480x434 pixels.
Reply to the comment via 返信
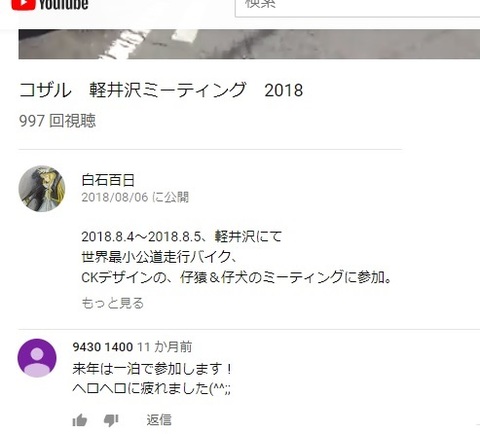(x=159, y=420)
